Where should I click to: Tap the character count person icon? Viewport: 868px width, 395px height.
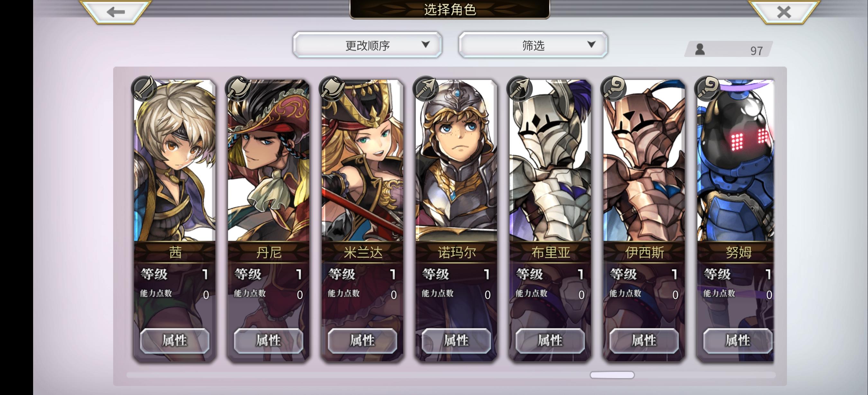click(700, 50)
